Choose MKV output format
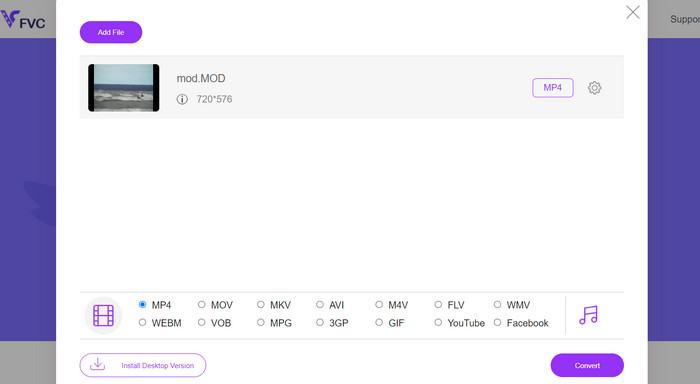 pos(261,305)
